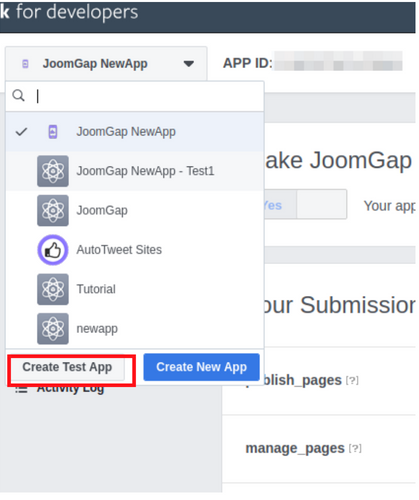
Task: Select JoomGap NewApp - Test1 from list
Action: 135,171
